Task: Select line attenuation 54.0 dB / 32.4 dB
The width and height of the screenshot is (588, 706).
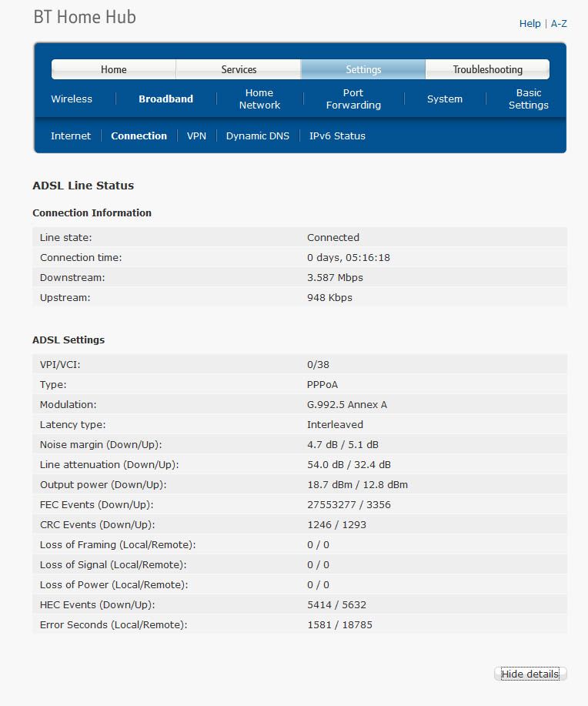Action: [x=349, y=465]
